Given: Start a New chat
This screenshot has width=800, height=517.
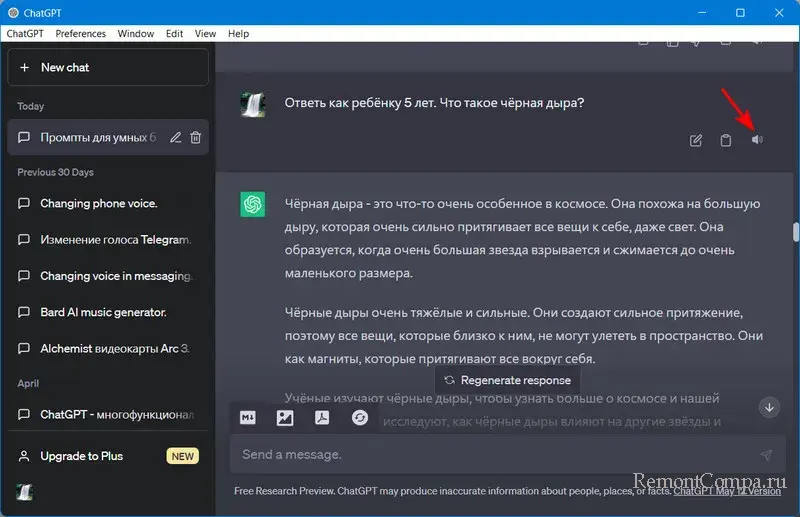Looking at the screenshot, I should coord(108,67).
